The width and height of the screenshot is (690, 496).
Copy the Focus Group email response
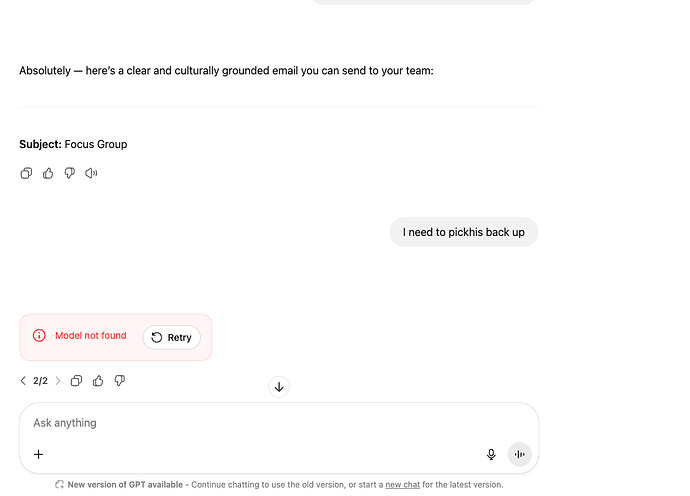[26, 173]
